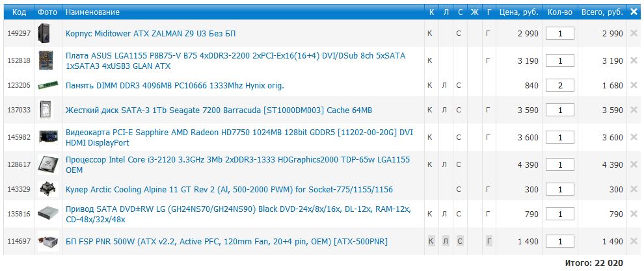
Task: Sort by the Наименование column header
Action: click(93, 12)
